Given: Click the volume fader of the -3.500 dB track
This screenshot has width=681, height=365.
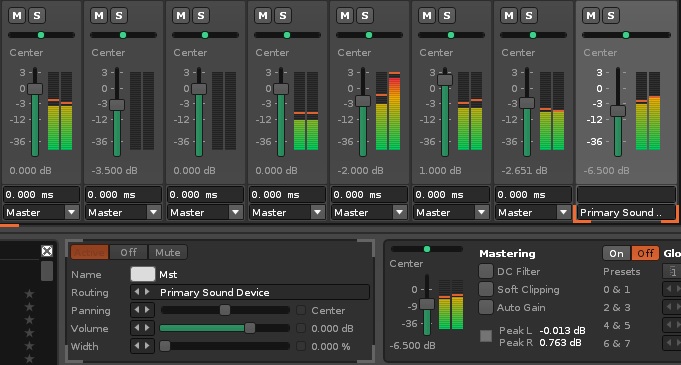Looking at the screenshot, I should pos(117,105).
